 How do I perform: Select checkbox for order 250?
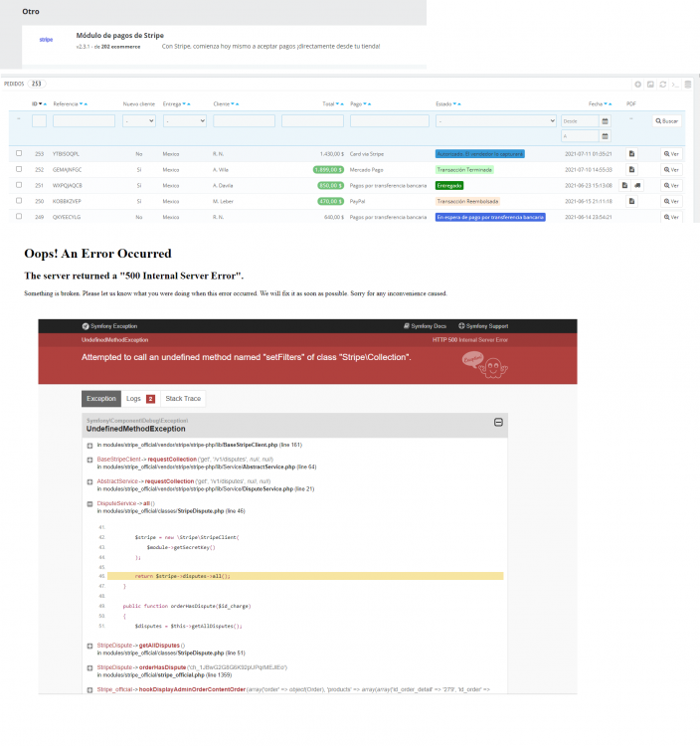pyautogui.click(x=19, y=200)
